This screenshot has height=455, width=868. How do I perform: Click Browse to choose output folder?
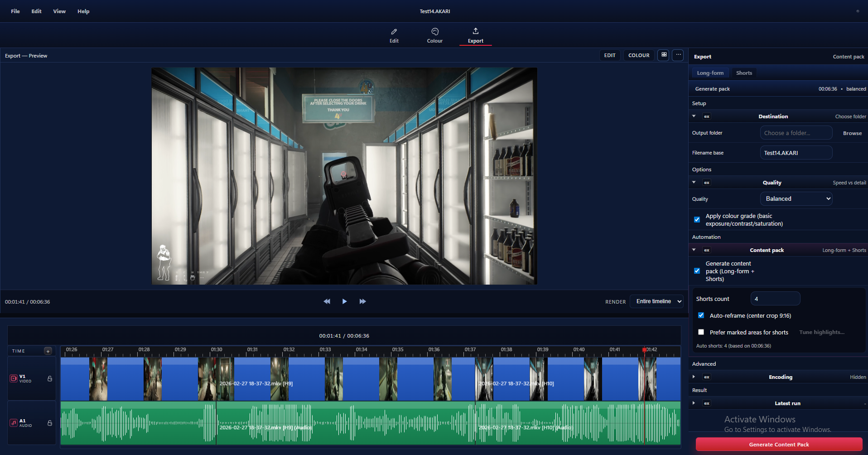coord(852,133)
